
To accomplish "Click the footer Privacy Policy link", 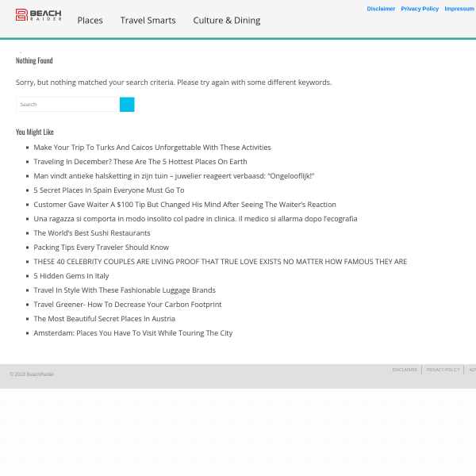I will pyautogui.click(x=443, y=370).
